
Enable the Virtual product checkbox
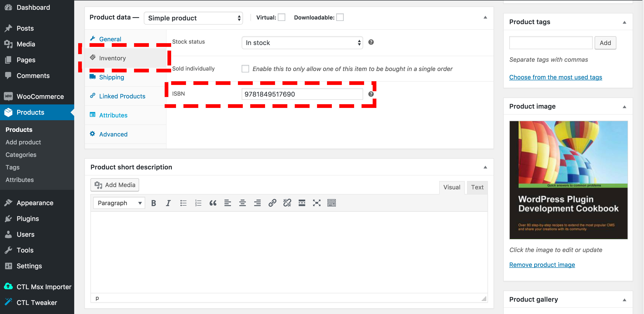click(x=282, y=17)
